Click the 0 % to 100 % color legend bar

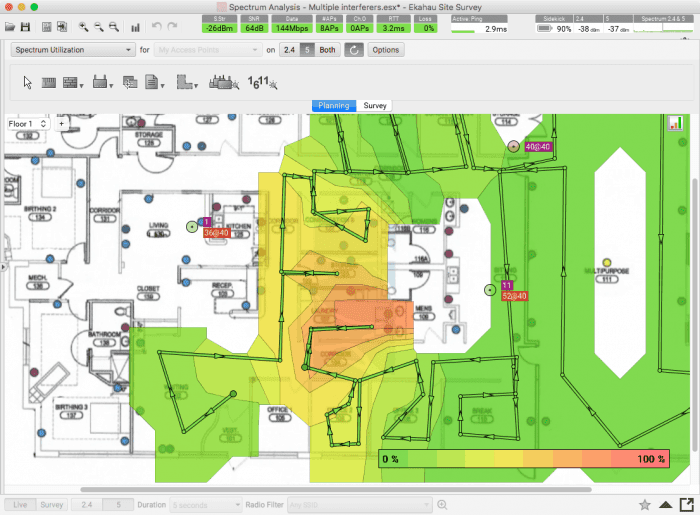tap(524, 458)
